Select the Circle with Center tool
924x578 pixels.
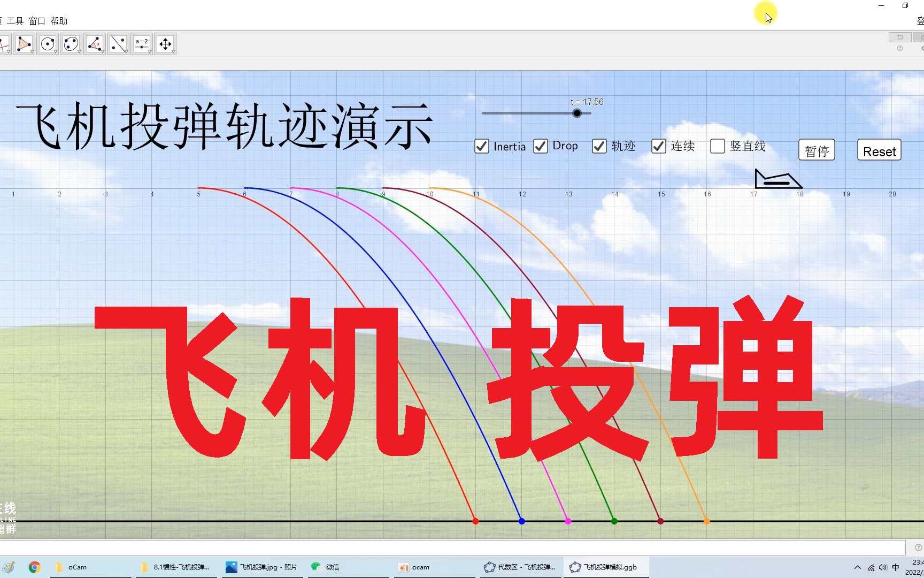click(x=48, y=43)
